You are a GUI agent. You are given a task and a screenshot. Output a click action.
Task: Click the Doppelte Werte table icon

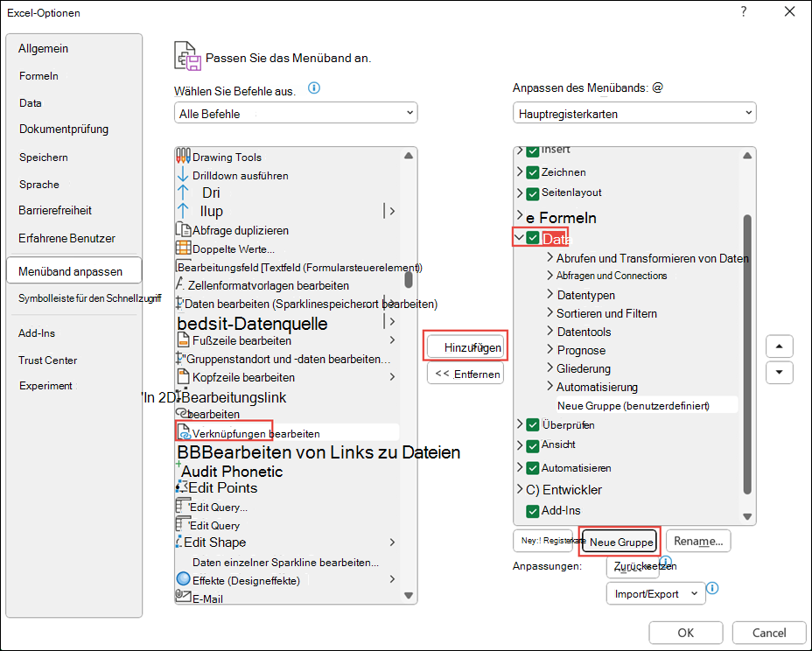[x=184, y=248]
